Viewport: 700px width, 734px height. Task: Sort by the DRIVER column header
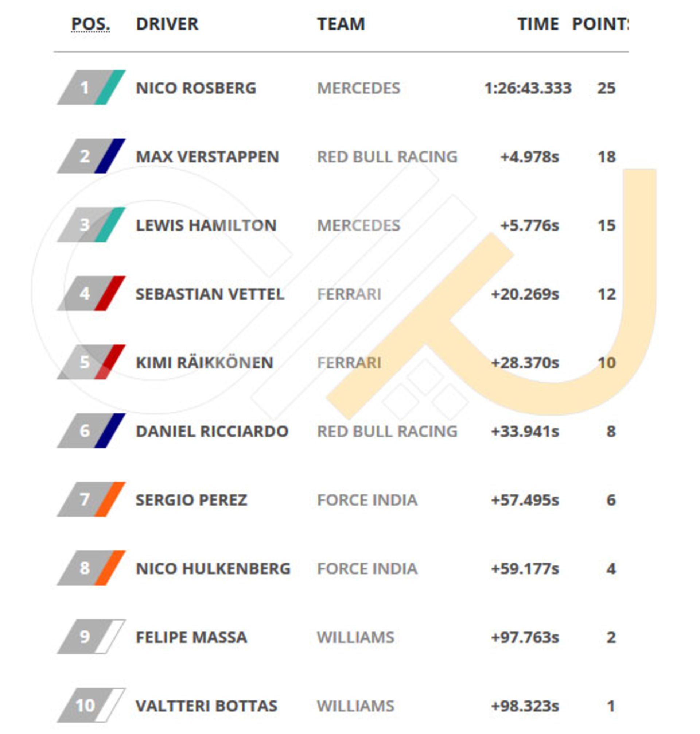point(167,24)
